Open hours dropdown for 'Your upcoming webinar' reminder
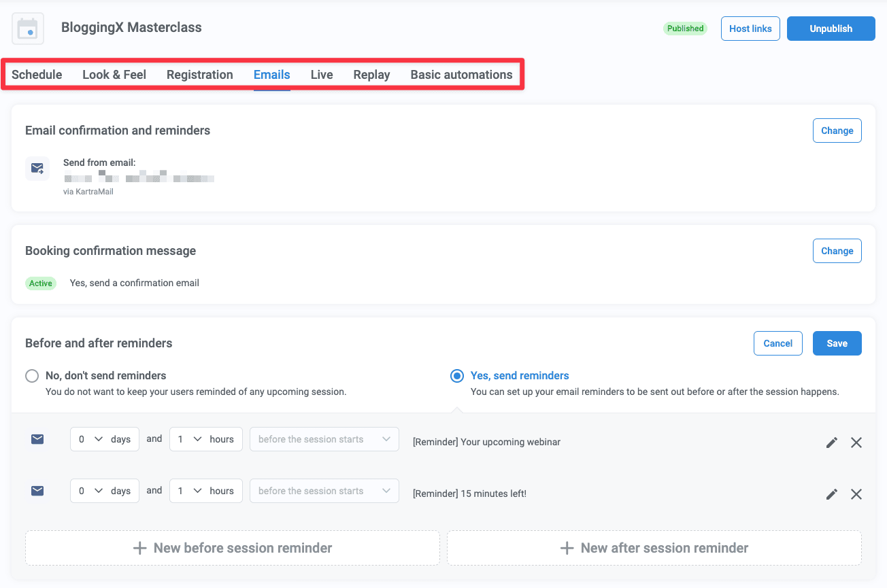This screenshot has width=887, height=588. [206, 439]
